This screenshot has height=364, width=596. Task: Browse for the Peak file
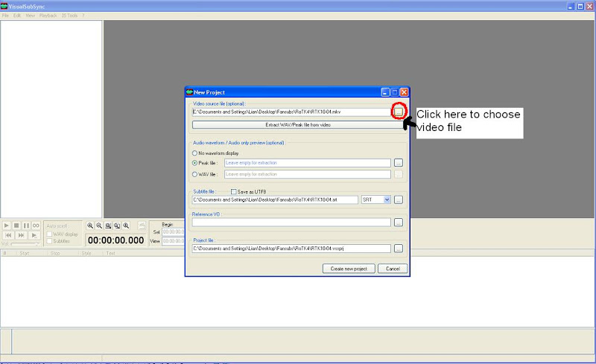click(399, 162)
